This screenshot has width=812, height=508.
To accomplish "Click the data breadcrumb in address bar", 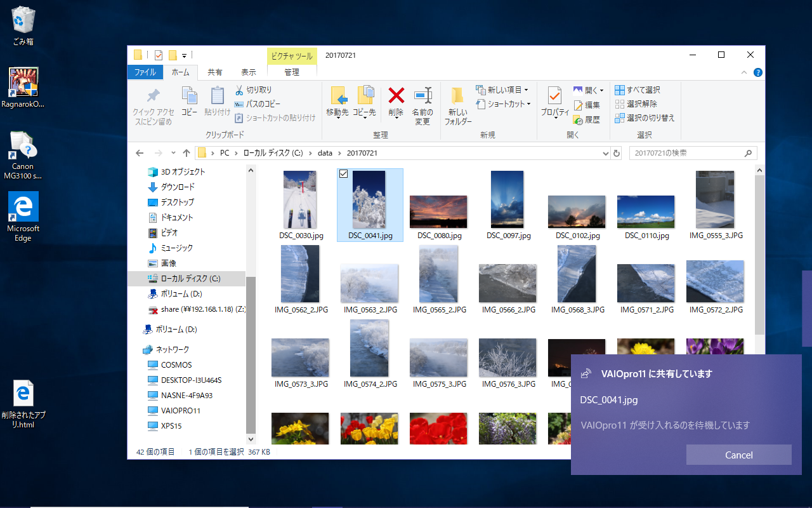I will 325,153.
